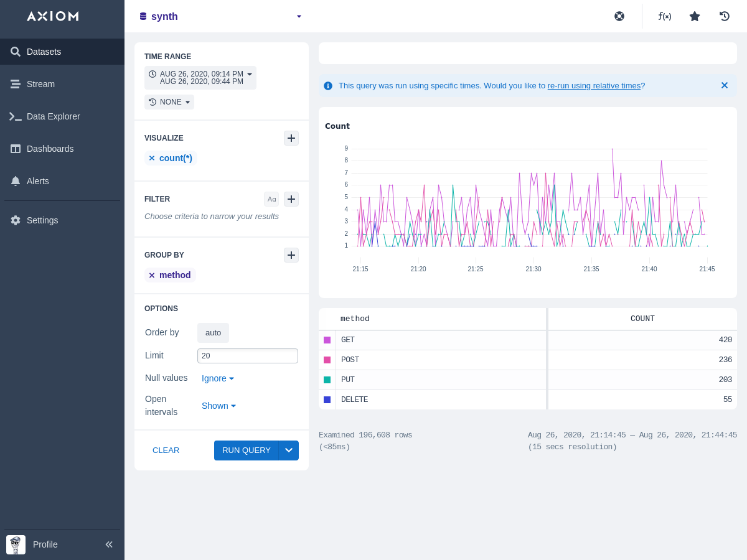Viewport: 747px width, 560px height.
Task: Add a new visualization with plus icon
Action: (x=291, y=138)
